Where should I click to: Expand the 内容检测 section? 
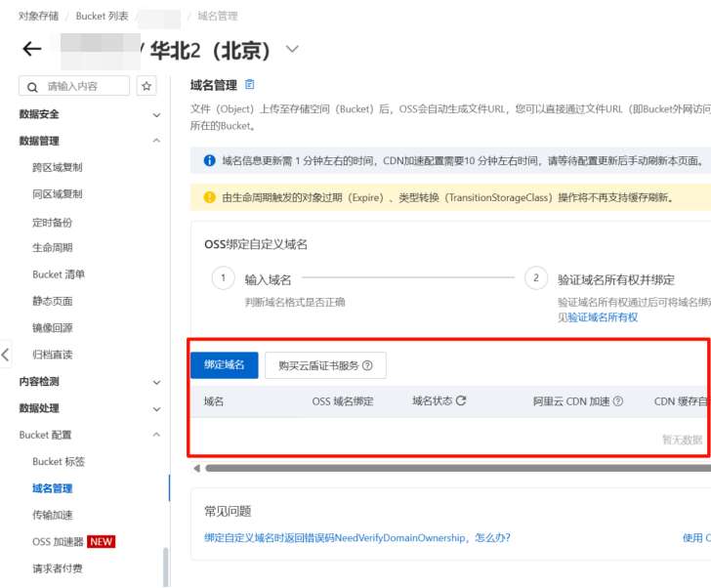[x=156, y=381]
